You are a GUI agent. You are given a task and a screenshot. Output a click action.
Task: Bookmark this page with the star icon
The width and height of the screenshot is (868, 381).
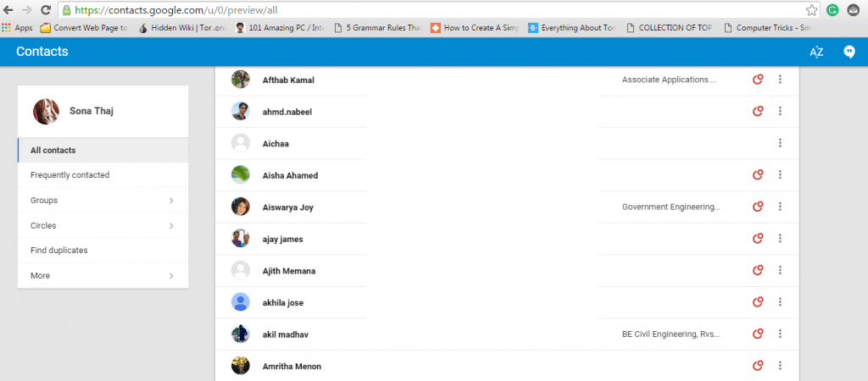coord(811,10)
